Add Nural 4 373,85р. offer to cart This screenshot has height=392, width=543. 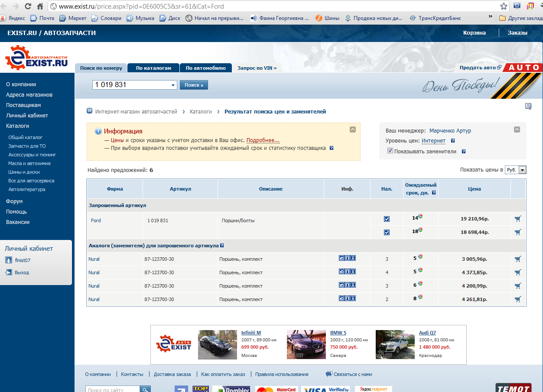click(x=518, y=272)
